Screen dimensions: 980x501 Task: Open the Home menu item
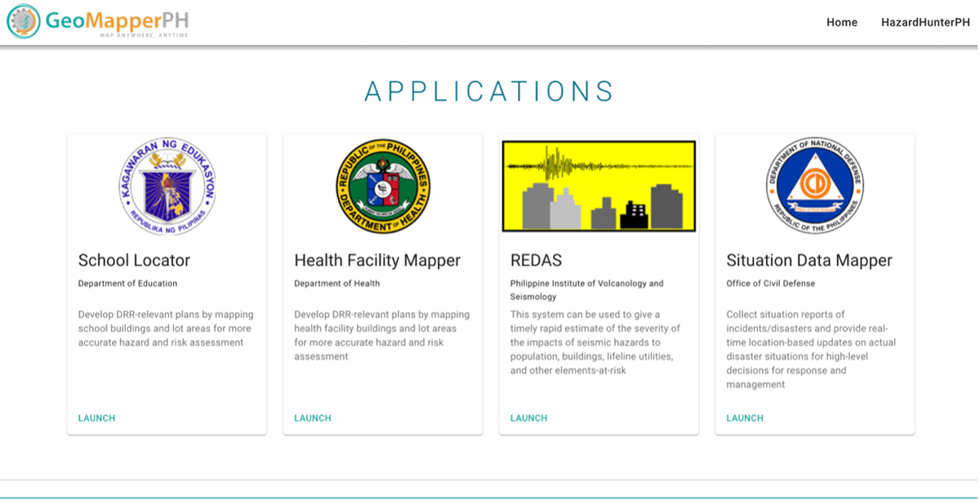(841, 23)
